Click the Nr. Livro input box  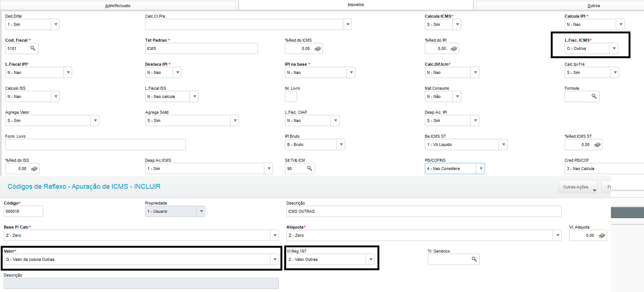pyautogui.click(x=291, y=96)
